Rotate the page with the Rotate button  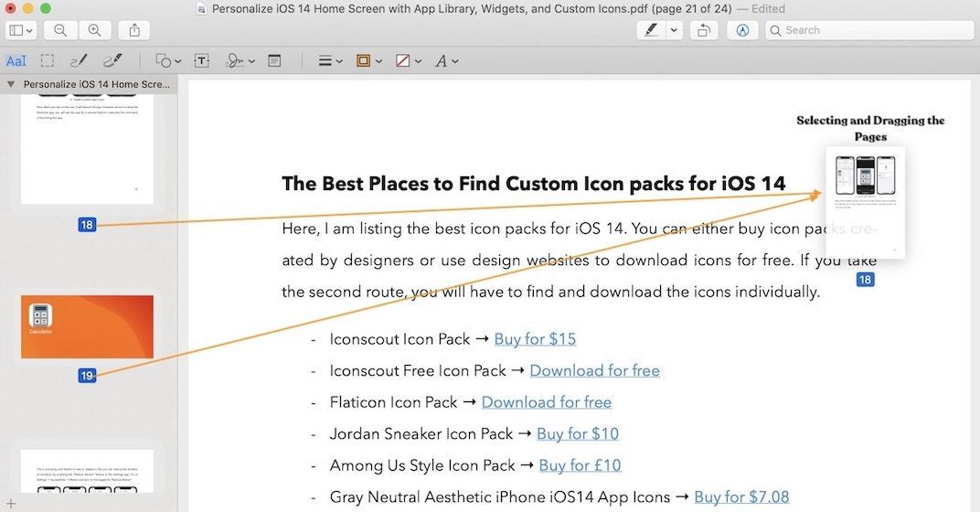703,30
